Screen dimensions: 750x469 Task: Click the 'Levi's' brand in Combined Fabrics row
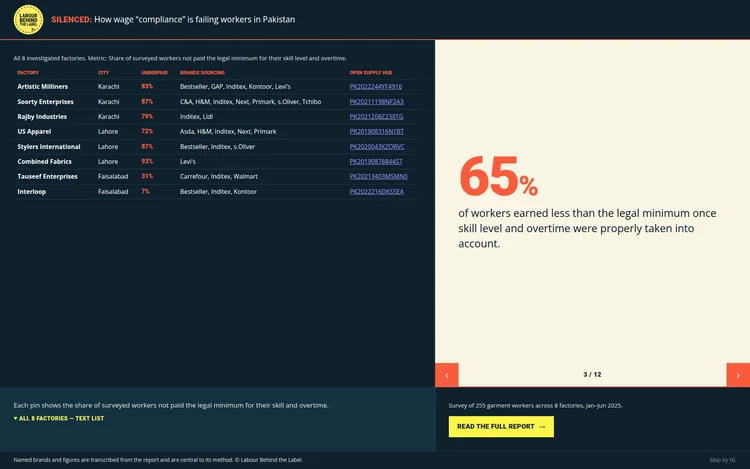click(188, 162)
